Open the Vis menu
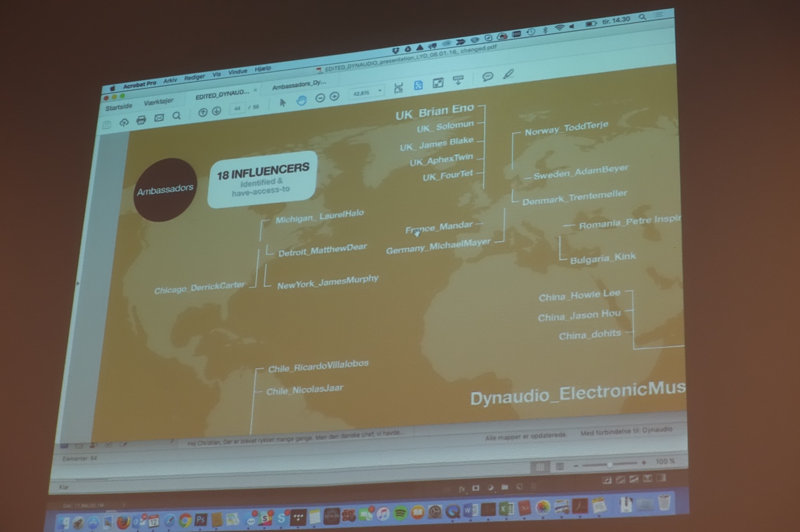Viewport: 800px width, 532px height. [x=217, y=75]
